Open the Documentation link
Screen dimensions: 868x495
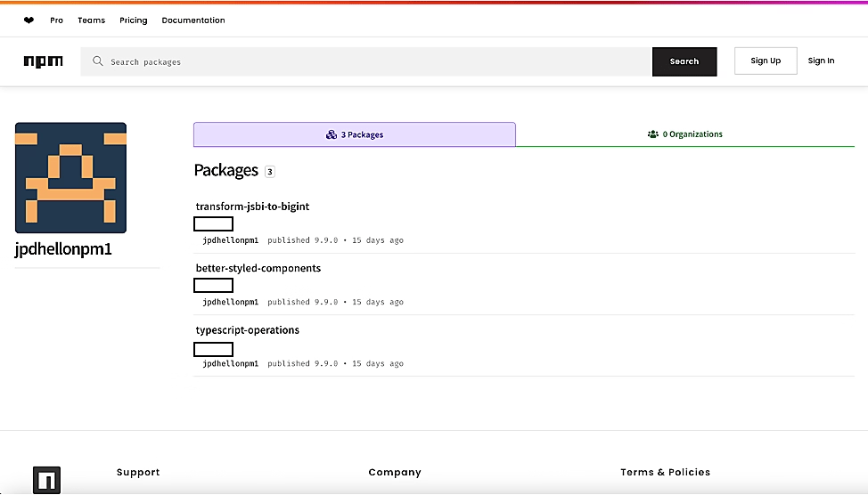(193, 20)
